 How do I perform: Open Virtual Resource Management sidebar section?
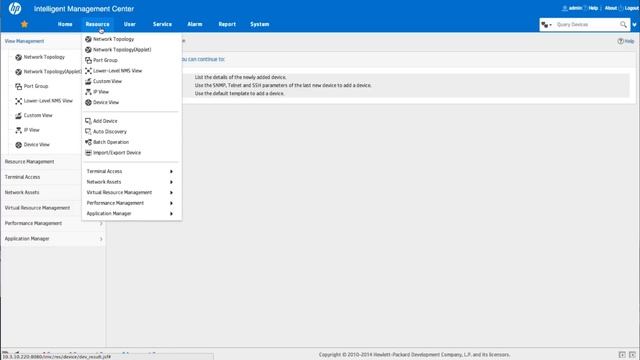point(37,208)
